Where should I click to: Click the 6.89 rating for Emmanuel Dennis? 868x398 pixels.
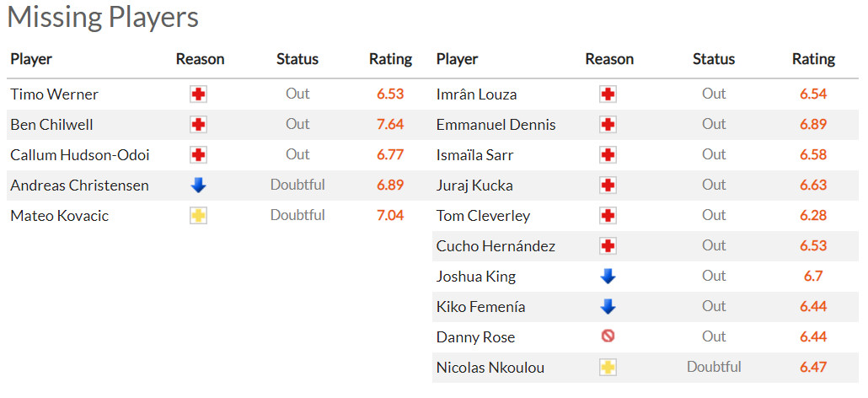813,125
